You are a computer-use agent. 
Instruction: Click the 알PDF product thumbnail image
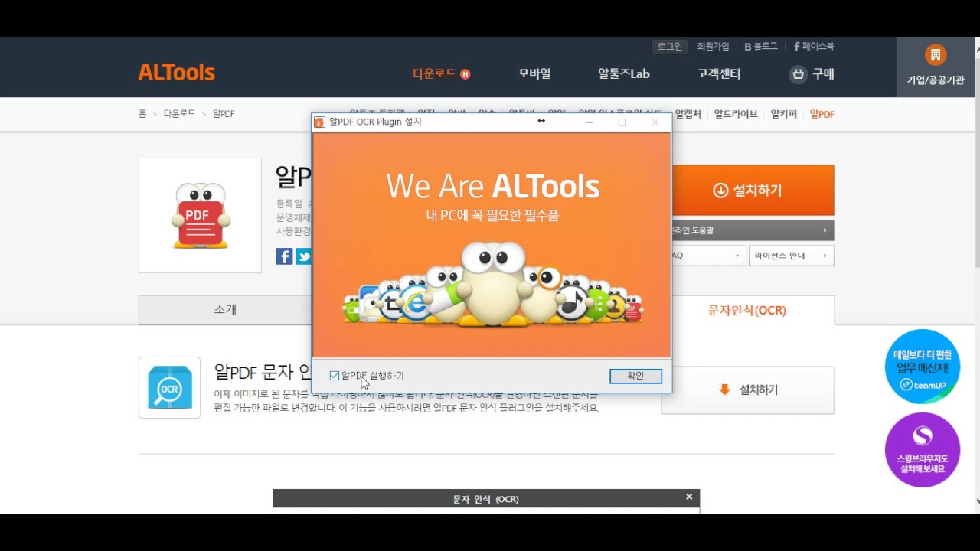tap(200, 215)
